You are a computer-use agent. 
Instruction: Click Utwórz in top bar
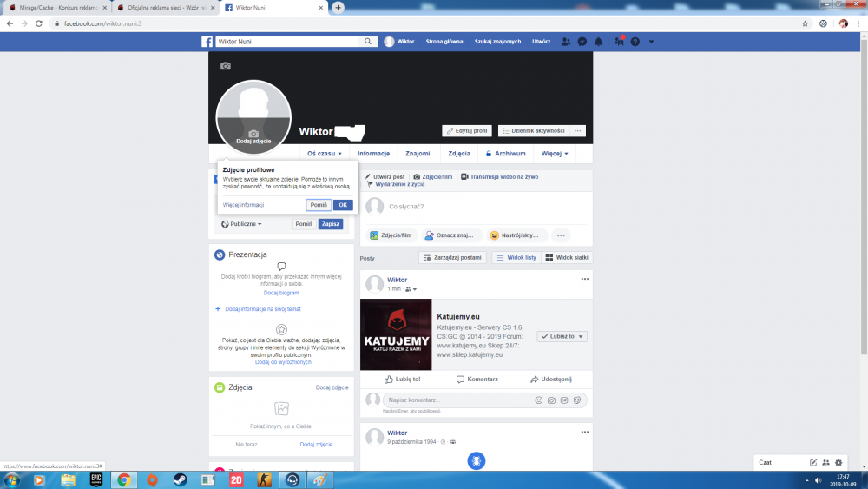[x=542, y=42]
